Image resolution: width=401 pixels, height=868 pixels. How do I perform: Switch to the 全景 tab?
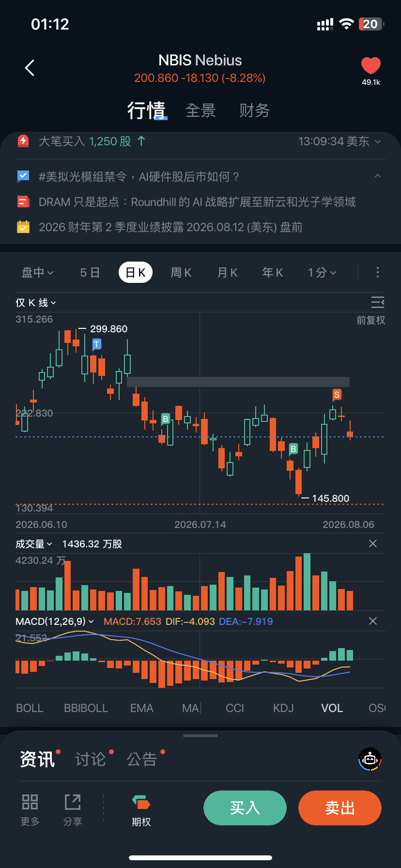point(200,110)
